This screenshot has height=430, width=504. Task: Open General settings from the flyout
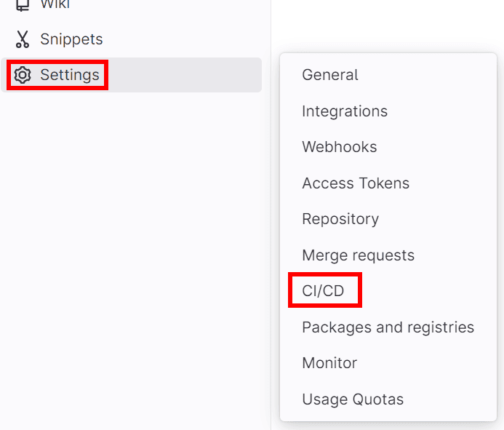pos(330,75)
